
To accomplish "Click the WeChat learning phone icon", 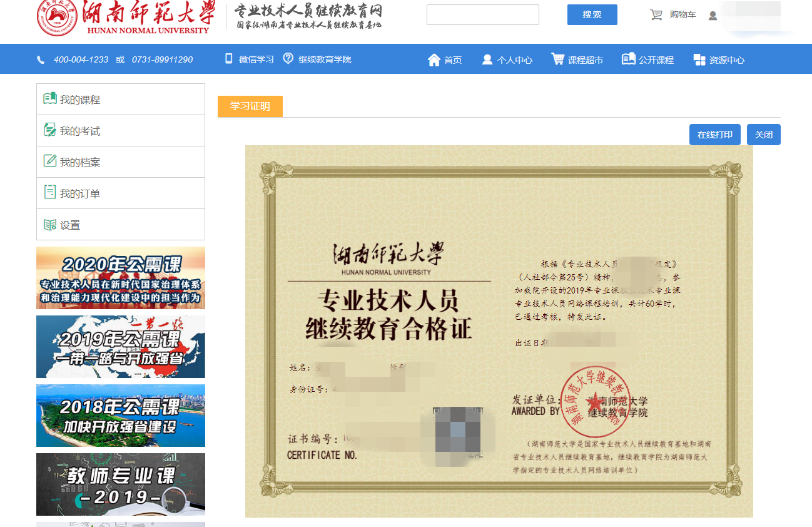I will (228, 59).
